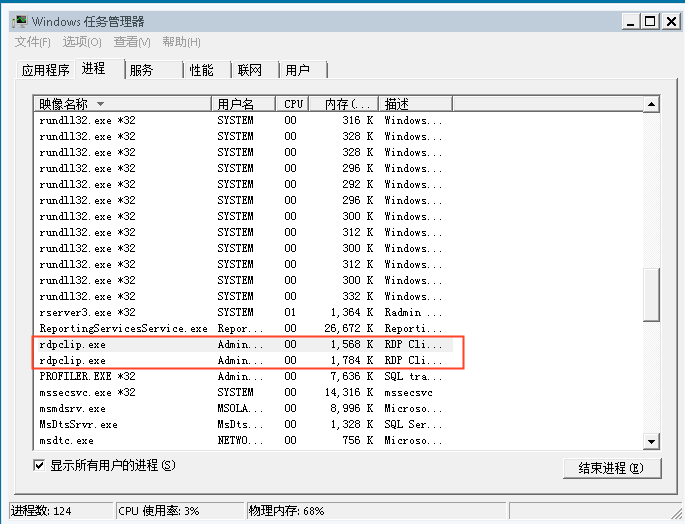Open the 文件(F) menu

(x=33, y=42)
